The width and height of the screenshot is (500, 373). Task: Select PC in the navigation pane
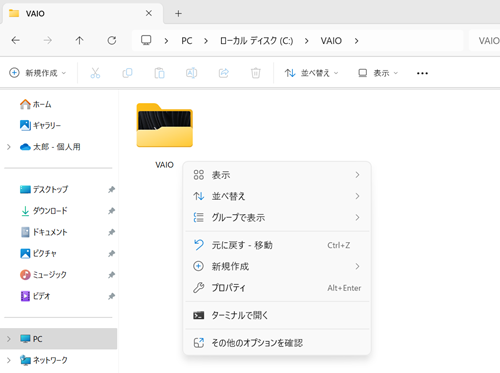58,339
